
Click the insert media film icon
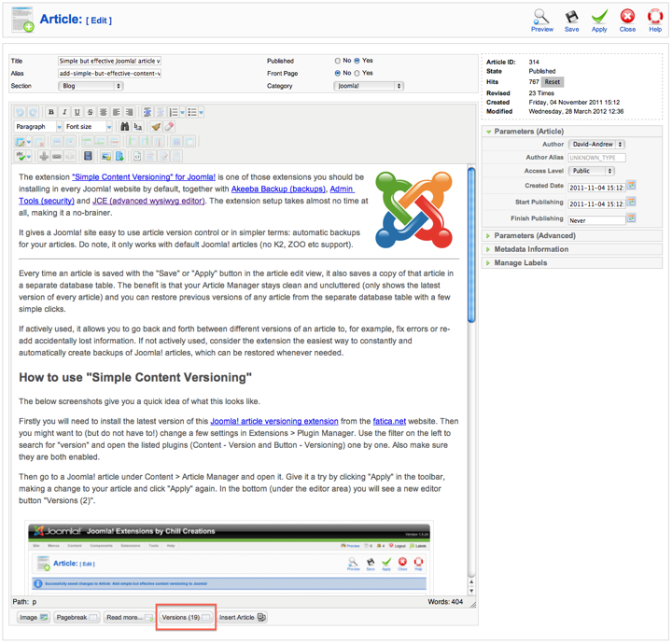point(89,156)
